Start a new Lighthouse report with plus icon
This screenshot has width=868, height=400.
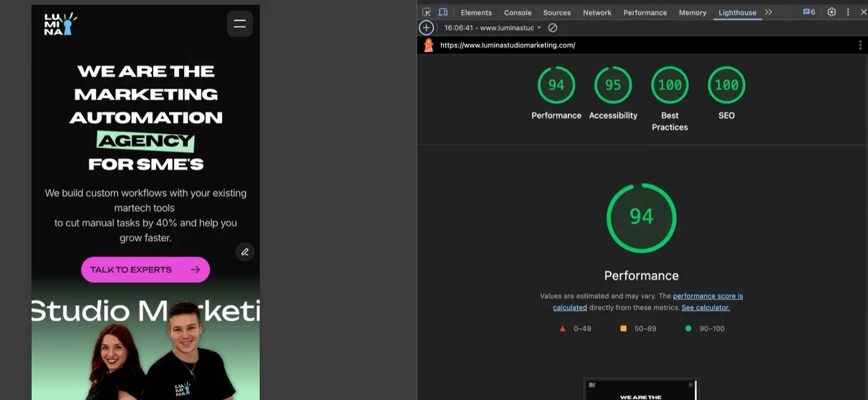pos(426,28)
